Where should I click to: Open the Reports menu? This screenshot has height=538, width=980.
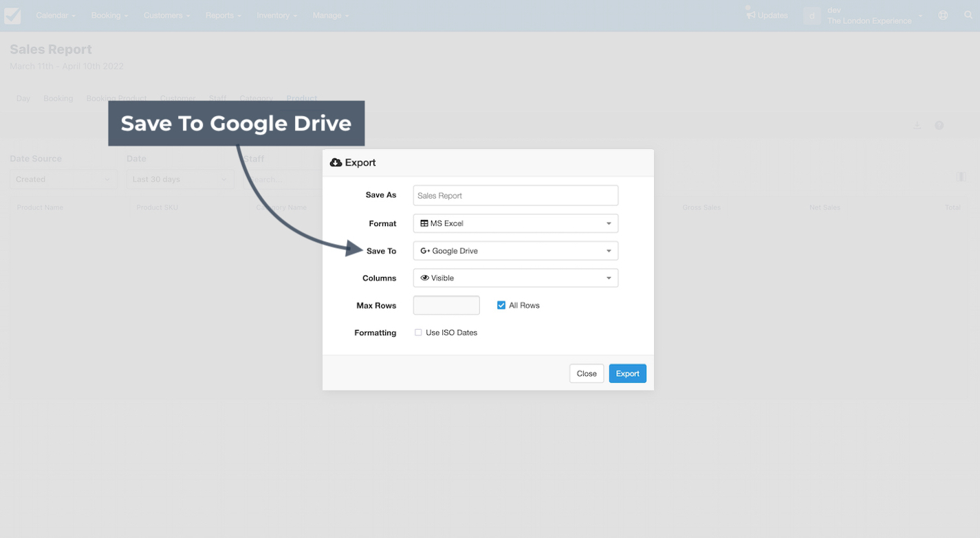click(x=223, y=15)
